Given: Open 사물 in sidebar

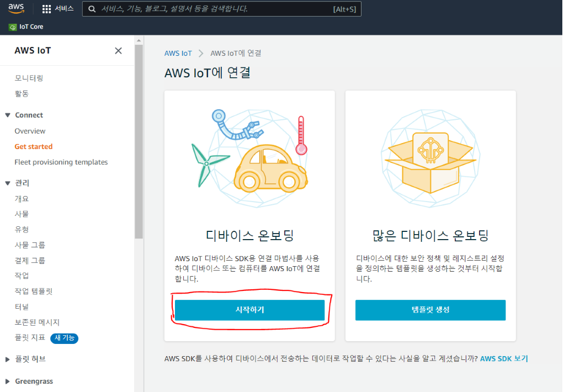Looking at the screenshot, I should coord(22,214).
